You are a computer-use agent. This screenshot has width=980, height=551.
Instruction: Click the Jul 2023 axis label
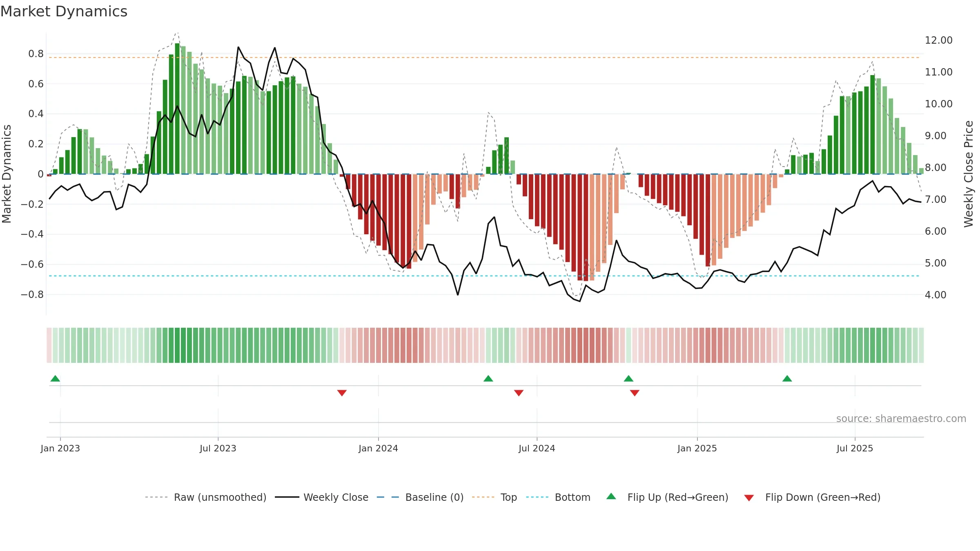click(218, 448)
